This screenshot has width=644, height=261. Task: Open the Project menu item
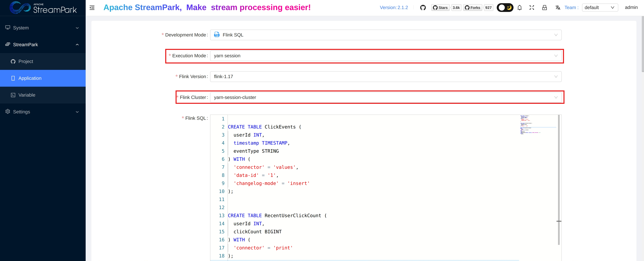point(26,61)
